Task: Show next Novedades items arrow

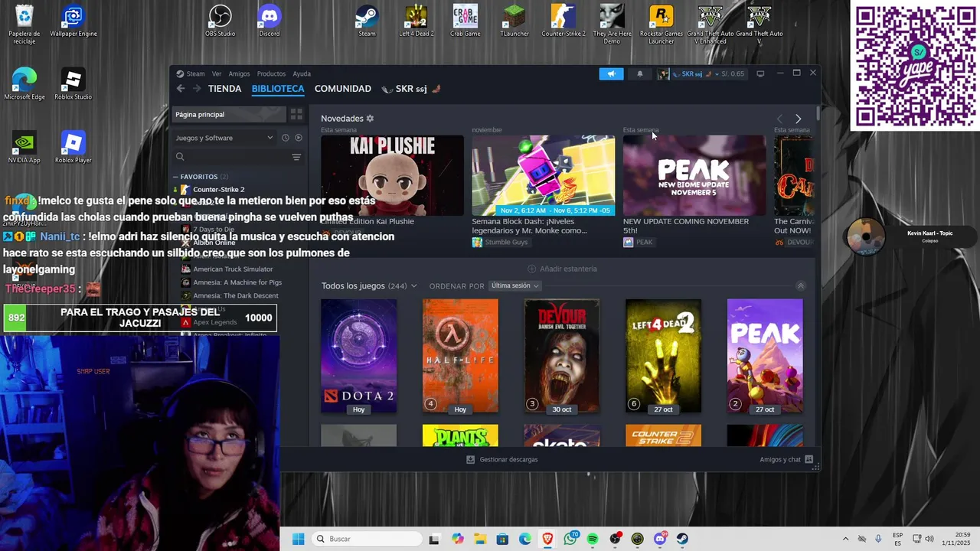Action: click(x=798, y=119)
